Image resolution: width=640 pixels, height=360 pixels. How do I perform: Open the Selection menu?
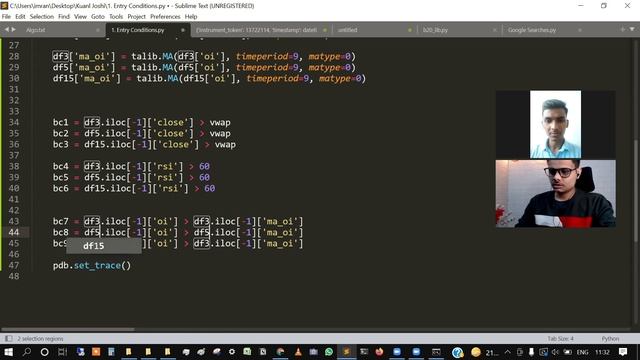pyautogui.click(x=42, y=17)
